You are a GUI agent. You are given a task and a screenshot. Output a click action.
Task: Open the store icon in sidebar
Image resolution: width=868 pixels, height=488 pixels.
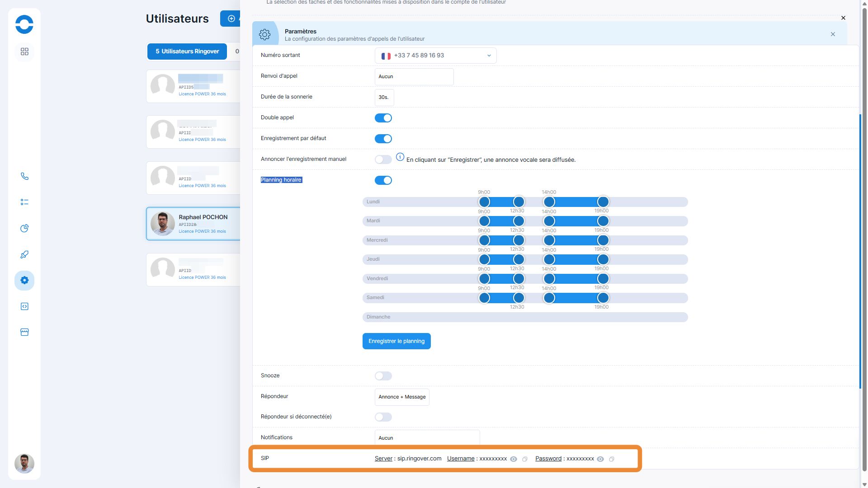click(24, 332)
